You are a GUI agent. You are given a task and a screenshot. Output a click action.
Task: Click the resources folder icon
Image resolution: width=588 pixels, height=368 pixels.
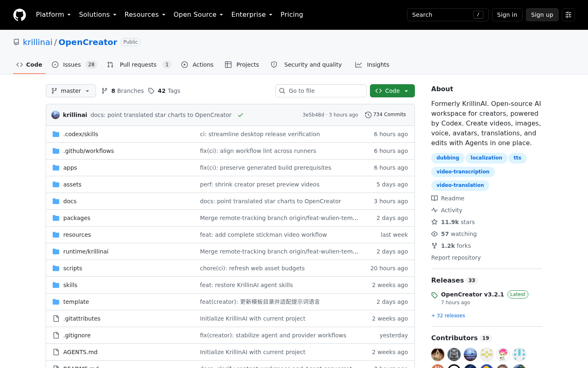click(56, 235)
